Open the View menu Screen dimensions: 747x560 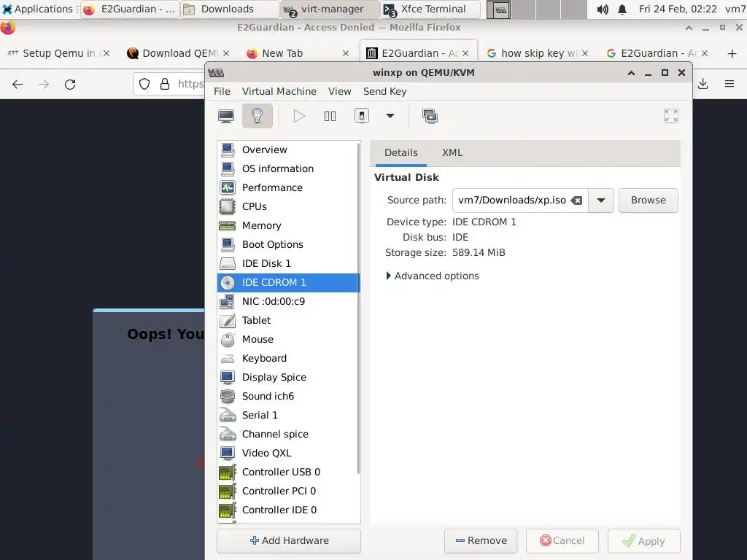340,91
